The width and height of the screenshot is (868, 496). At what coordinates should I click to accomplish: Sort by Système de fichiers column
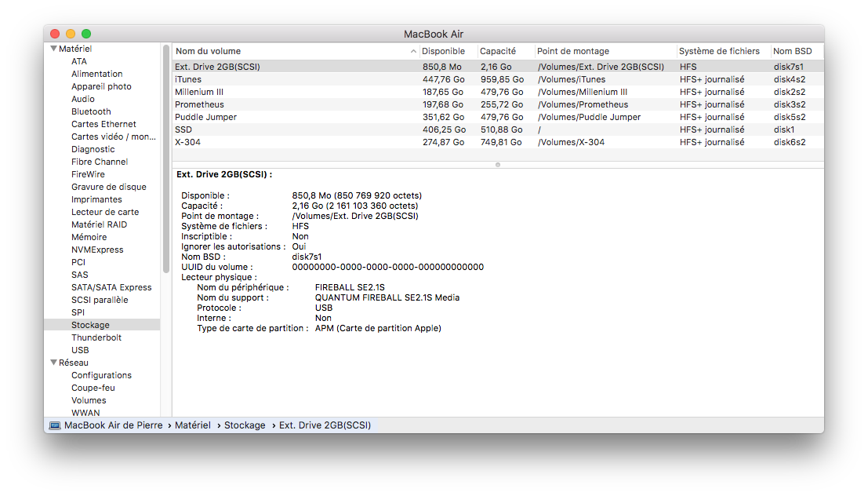(719, 51)
